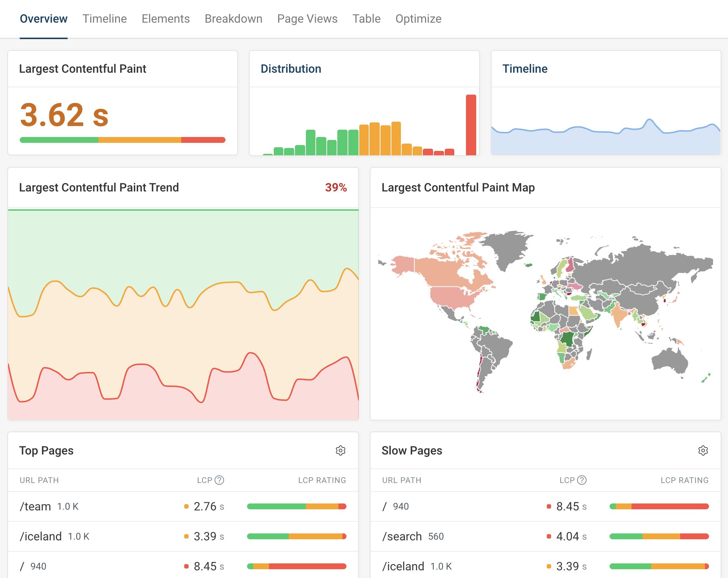Select the Breakdown tab
The height and width of the screenshot is (578, 728).
tap(233, 19)
